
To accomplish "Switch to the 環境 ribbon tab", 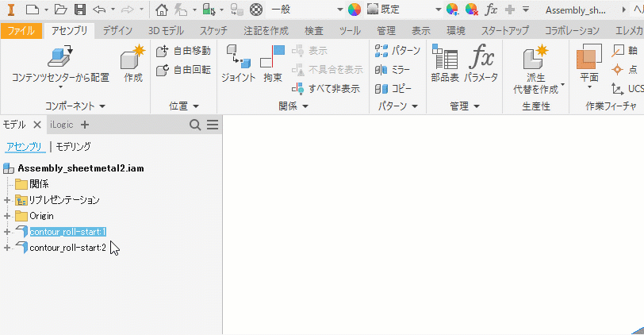I will (x=455, y=31).
